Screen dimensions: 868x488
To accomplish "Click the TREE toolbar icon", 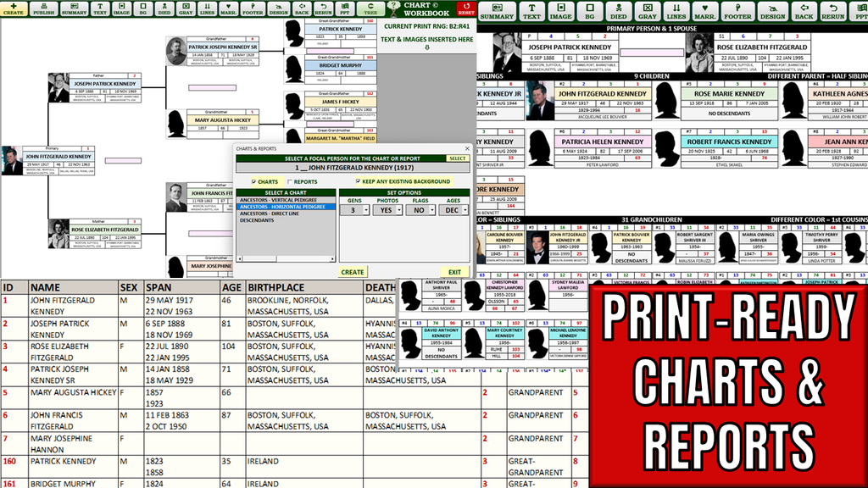I will point(370,8).
